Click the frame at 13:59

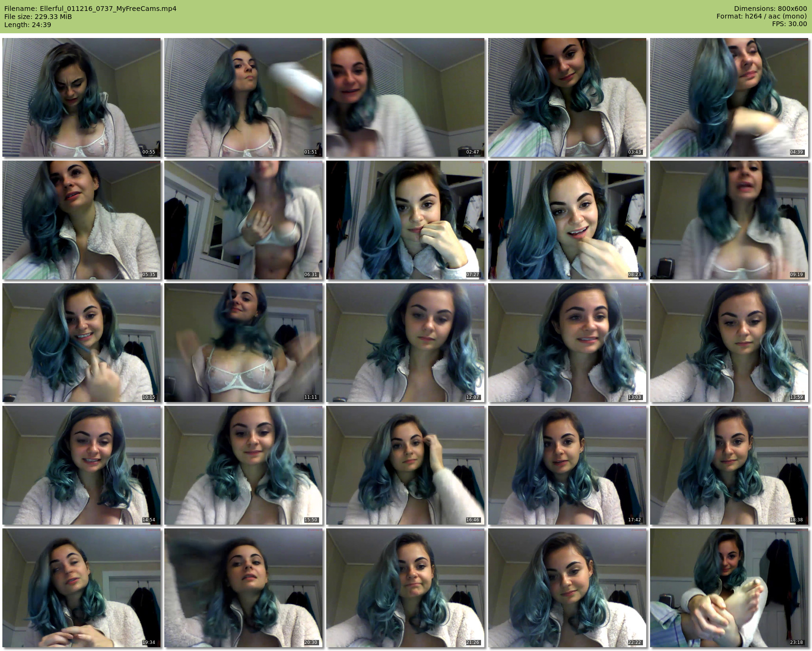coord(729,343)
